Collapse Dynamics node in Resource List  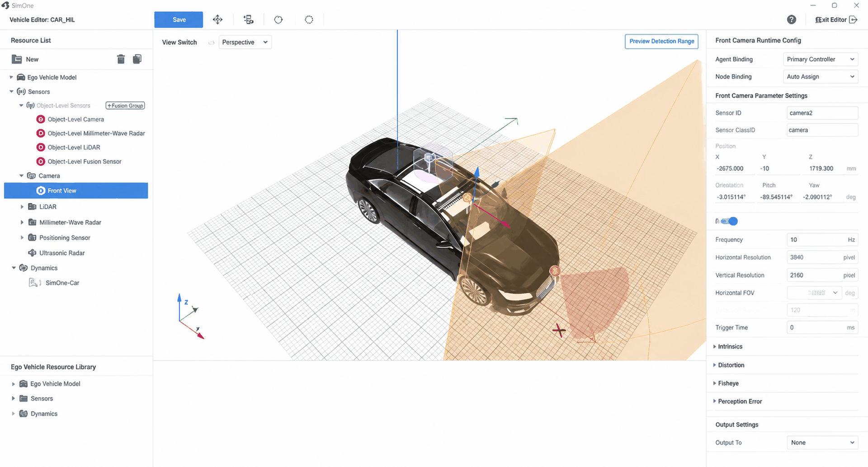point(14,268)
